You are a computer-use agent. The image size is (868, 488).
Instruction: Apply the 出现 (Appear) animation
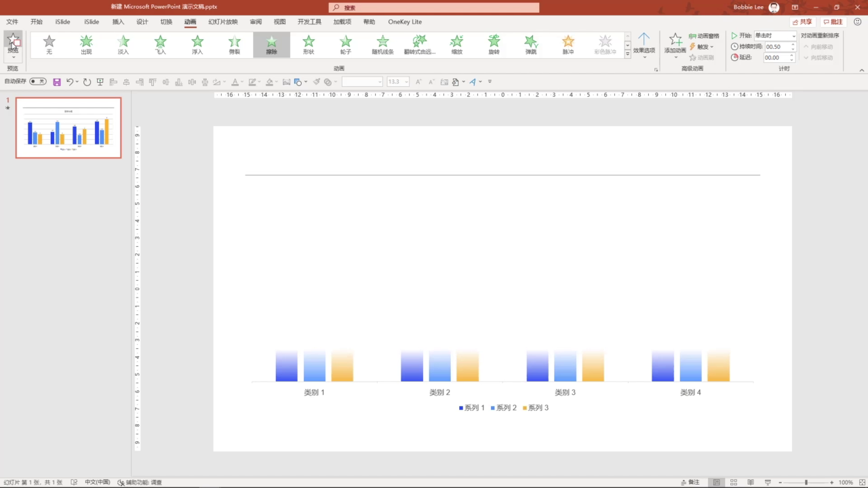(86, 45)
